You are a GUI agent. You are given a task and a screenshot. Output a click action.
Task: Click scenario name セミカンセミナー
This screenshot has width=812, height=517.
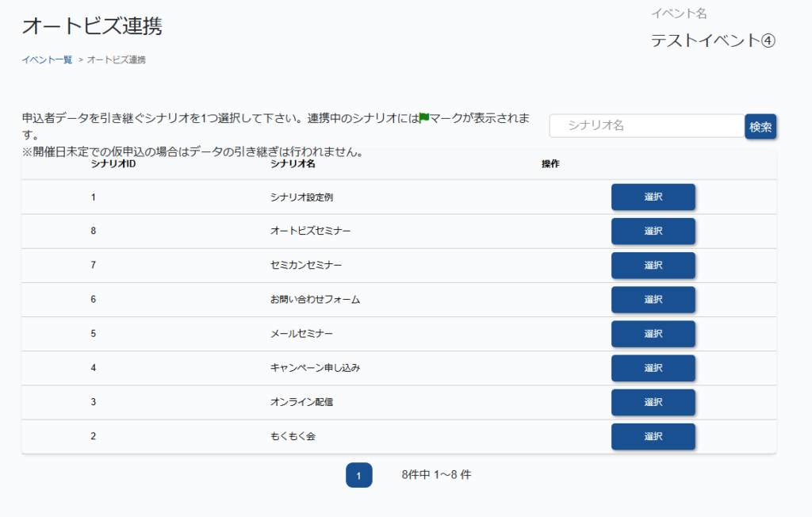click(306, 265)
